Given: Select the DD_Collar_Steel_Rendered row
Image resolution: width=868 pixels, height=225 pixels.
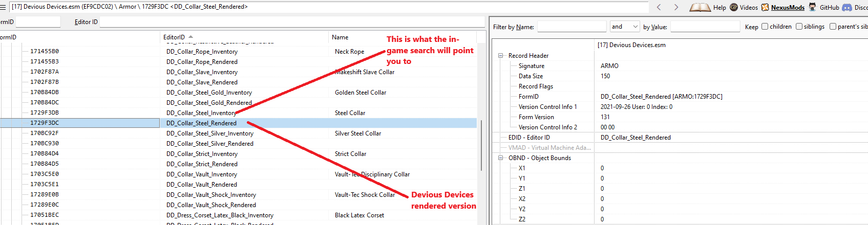Looking at the screenshot, I should tap(238, 123).
